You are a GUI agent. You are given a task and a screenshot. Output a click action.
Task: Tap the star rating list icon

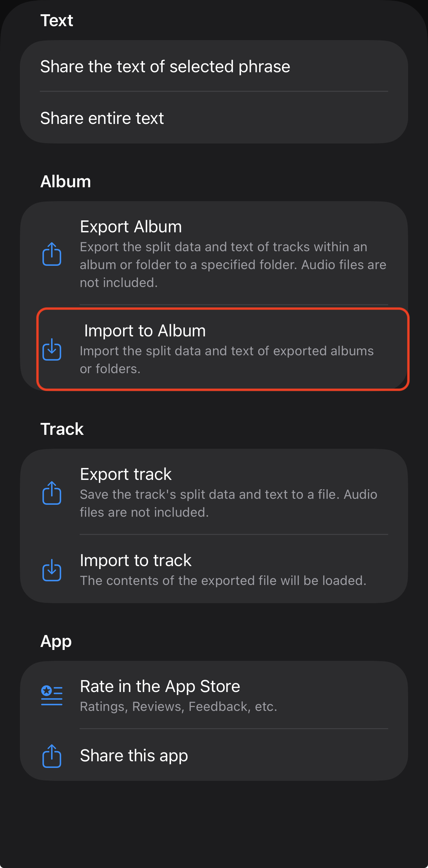coord(52,695)
